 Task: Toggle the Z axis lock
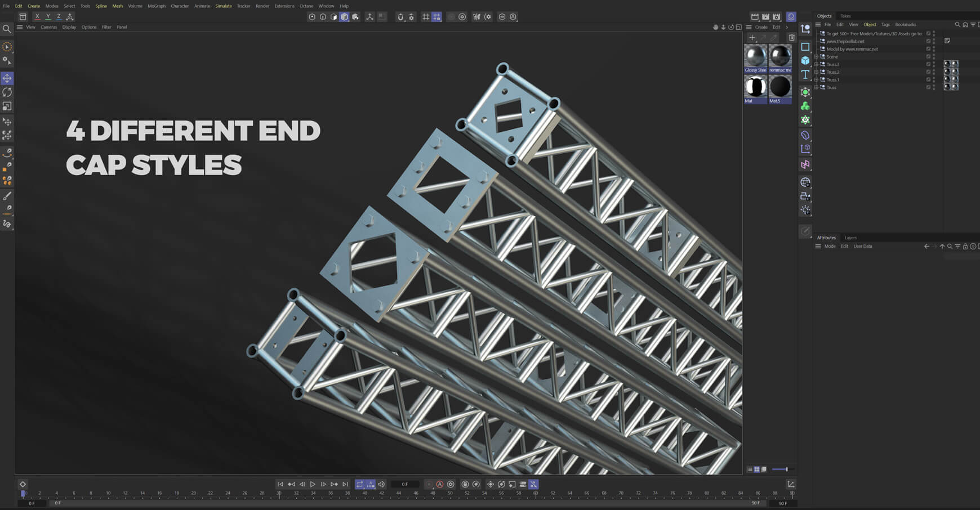pos(59,17)
